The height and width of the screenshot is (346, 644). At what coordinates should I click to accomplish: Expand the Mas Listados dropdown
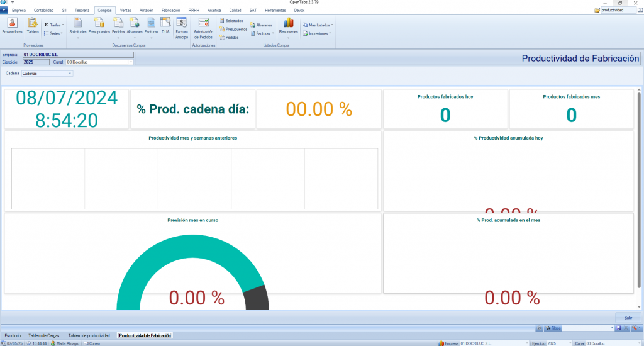318,25
